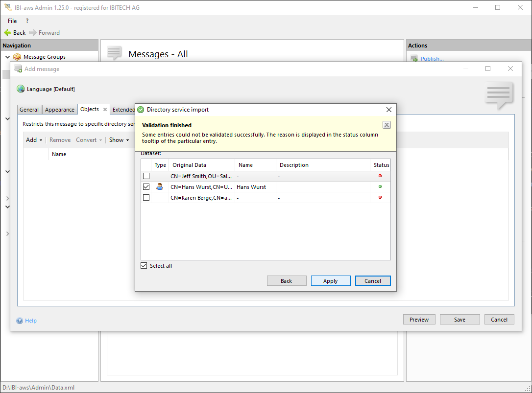Open the Show dropdown menu
This screenshot has height=393, width=532.
pos(119,140)
